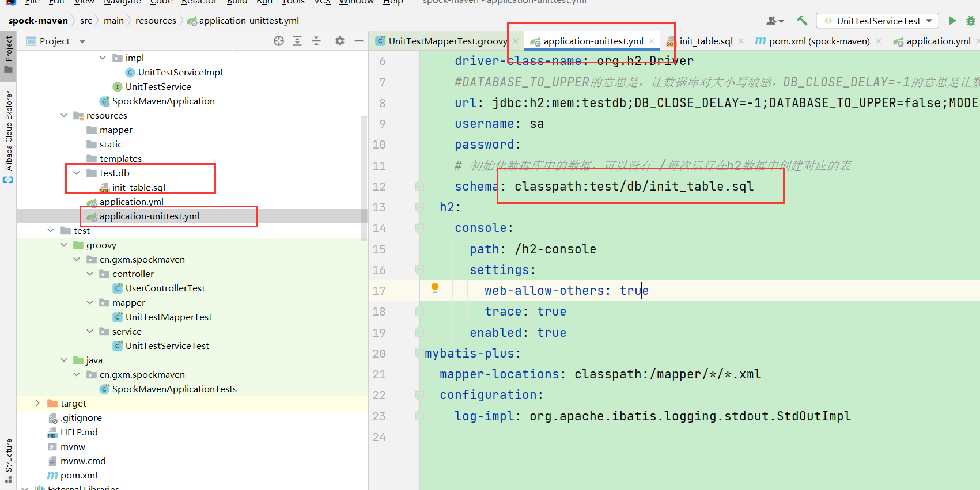Collapse the test.db folder
The height and width of the screenshot is (490, 980).
tap(77, 173)
